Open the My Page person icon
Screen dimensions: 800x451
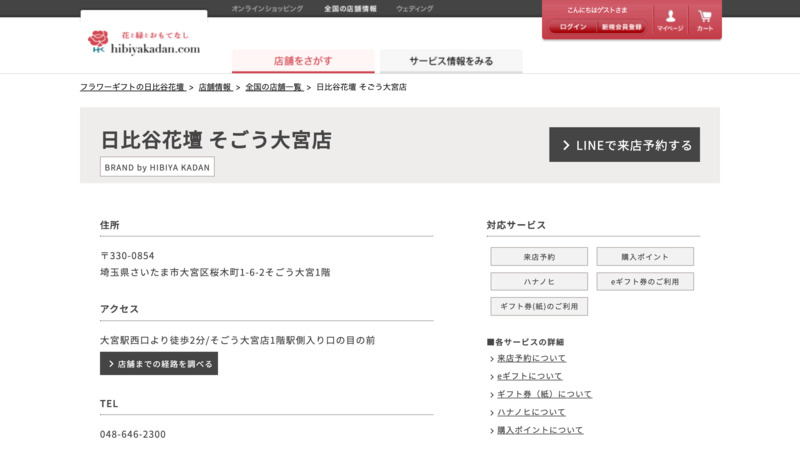click(x=670, y=20)
